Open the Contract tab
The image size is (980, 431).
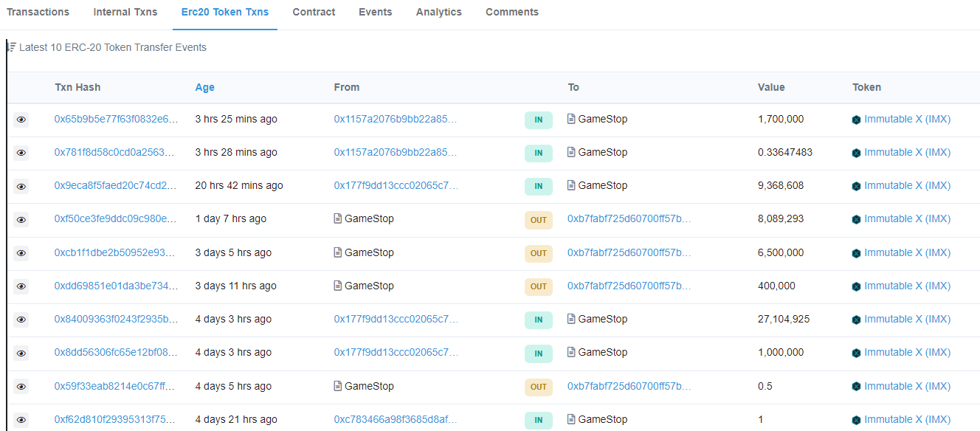click(x=314, y=12)
